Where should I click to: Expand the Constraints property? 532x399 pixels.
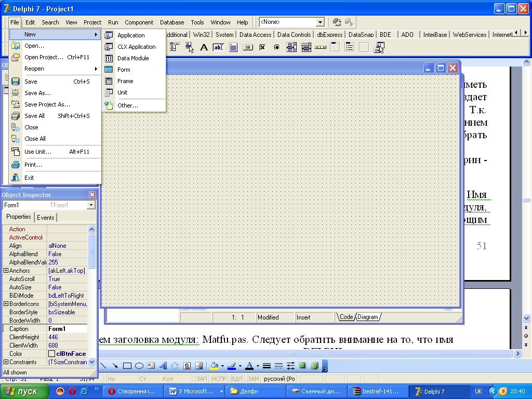[x=6, y=362]
